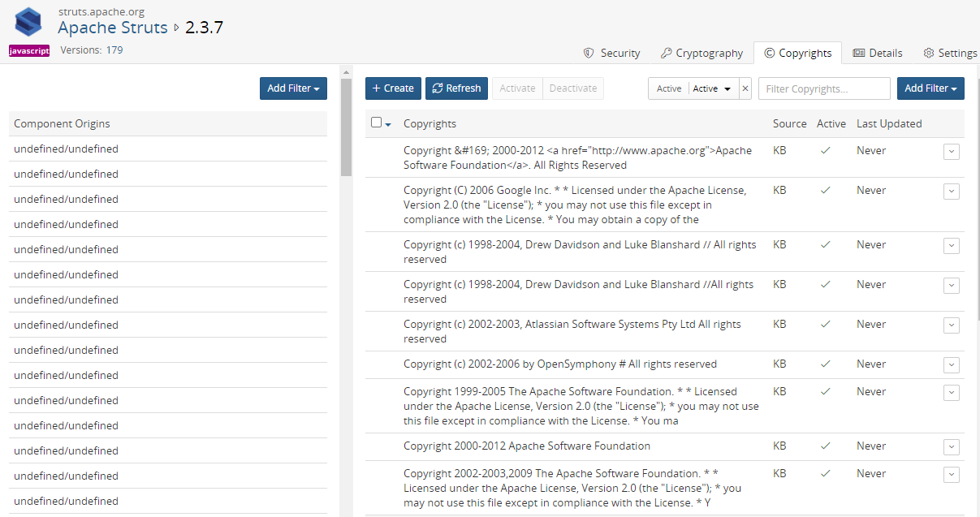Viewport: 980px width, 517px height.
Task: Click the X to clear Active filter
Action: pyautogui.click(x=745, y=88)
